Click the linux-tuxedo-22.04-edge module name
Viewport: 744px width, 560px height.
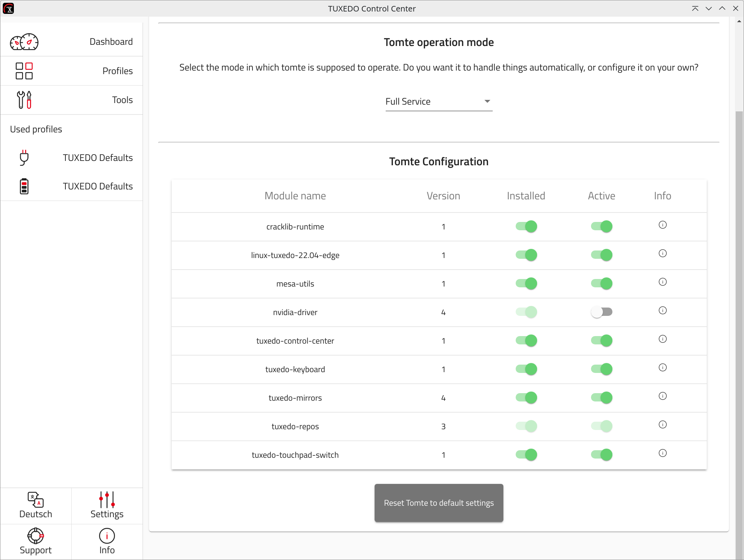295,255
